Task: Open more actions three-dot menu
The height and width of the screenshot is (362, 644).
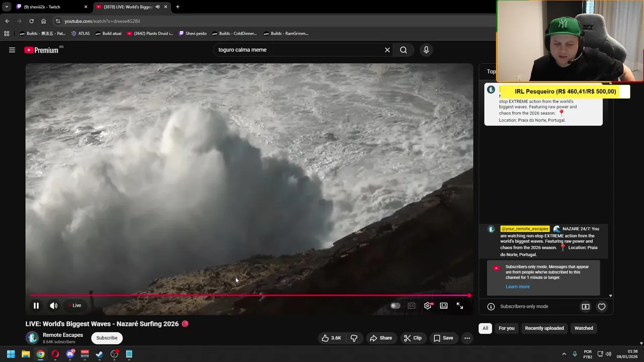Action: [467, 338]
